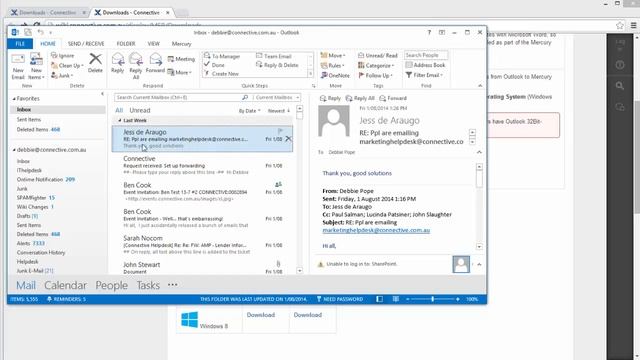The image size is (640, 360).
Task: Collapse the Last Week group
Action: [x=120, y=120]
